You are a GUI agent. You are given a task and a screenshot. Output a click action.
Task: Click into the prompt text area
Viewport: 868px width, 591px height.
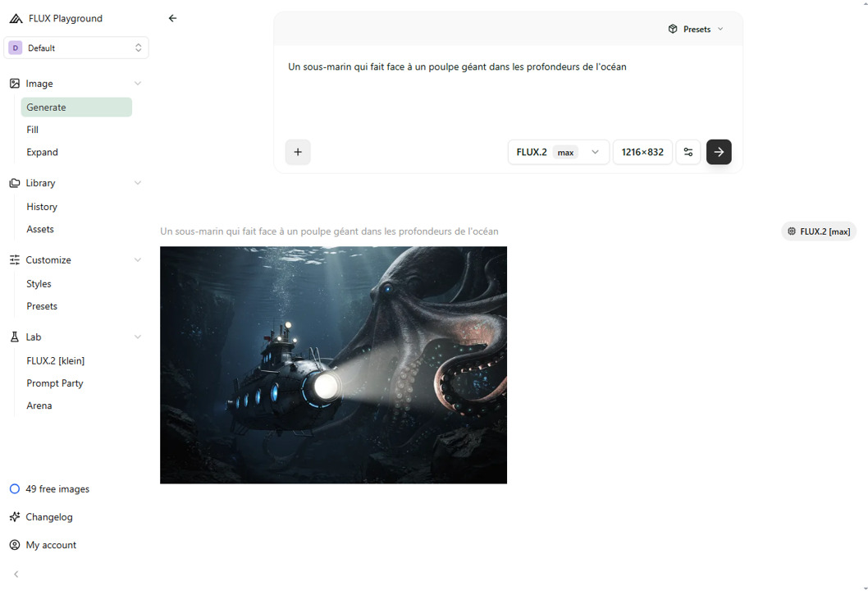pos(508,89)
